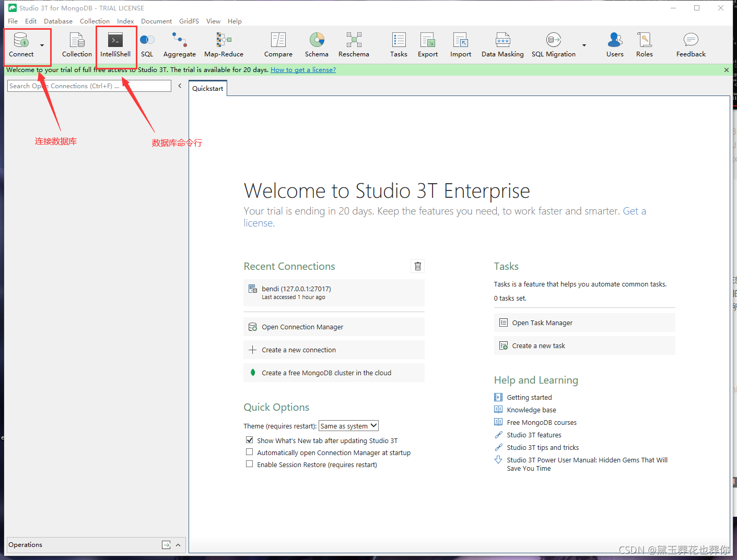The height and width of the screenshot is (560, 737).
Task: Open the Theme dropdown 'Same as system'
Action: [x=348, y=426]
